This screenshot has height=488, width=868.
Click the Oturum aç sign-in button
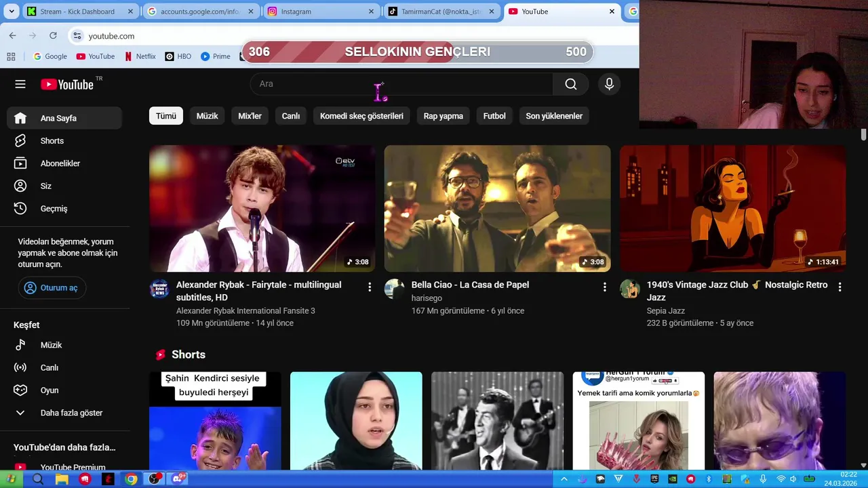pos(52,287)
